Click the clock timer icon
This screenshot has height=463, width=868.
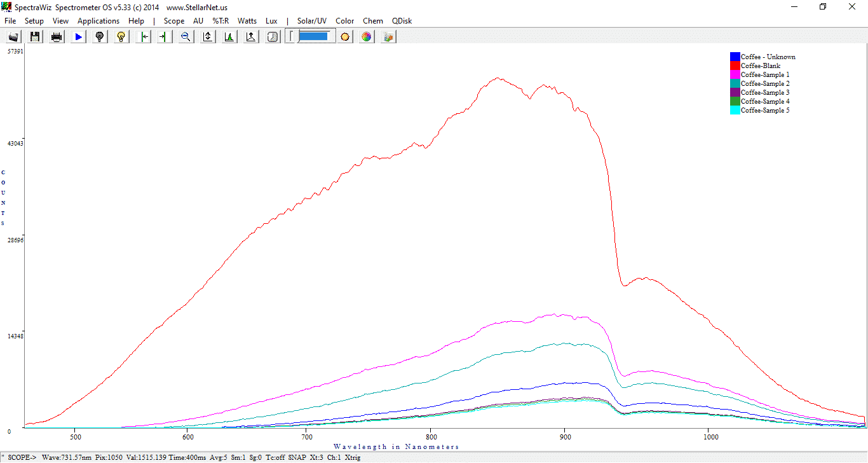[273, 37]
